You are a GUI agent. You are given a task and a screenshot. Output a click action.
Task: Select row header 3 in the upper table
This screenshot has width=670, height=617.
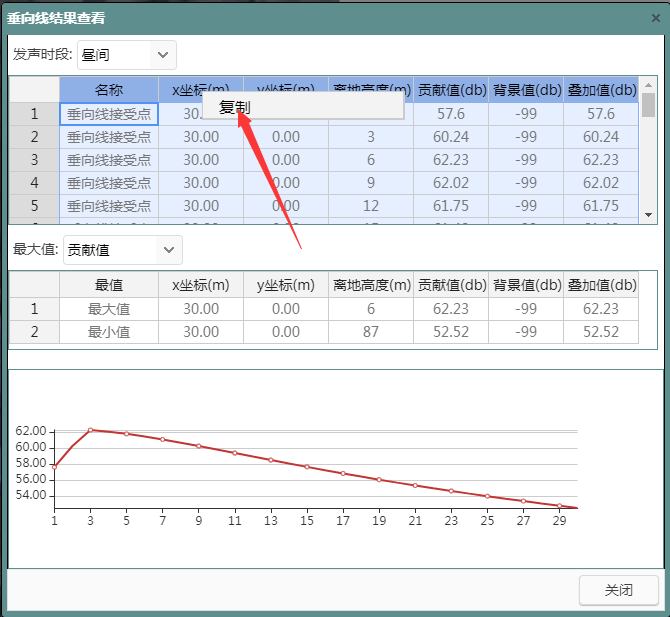[34, 160]
